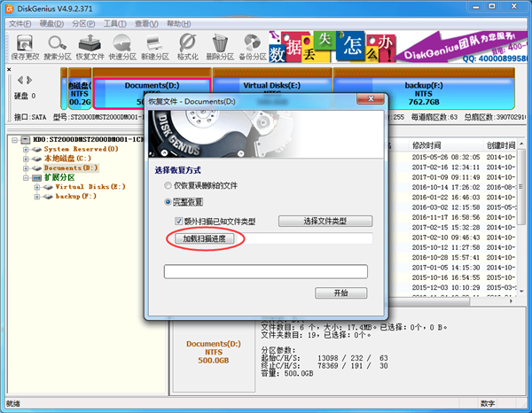The height and width of the screenshot is (413, 532).
Task: Click the HD0 hard disk icon in tree
Action: pyautogui.click(x=26, y=140)
